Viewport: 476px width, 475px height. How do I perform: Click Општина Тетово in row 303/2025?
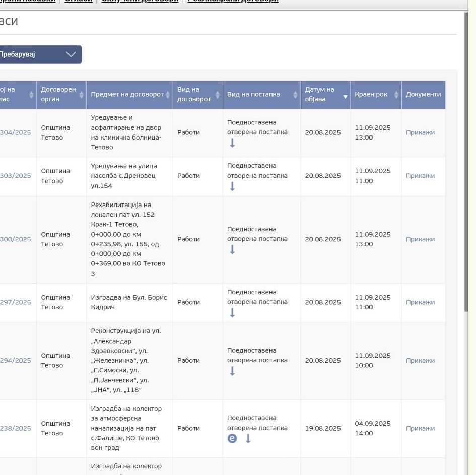[x=55, y=176]
